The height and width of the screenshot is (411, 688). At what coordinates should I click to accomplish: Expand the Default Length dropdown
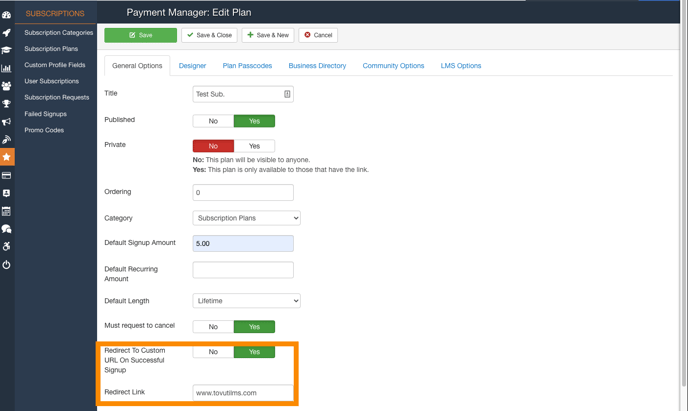coord(246,301)
